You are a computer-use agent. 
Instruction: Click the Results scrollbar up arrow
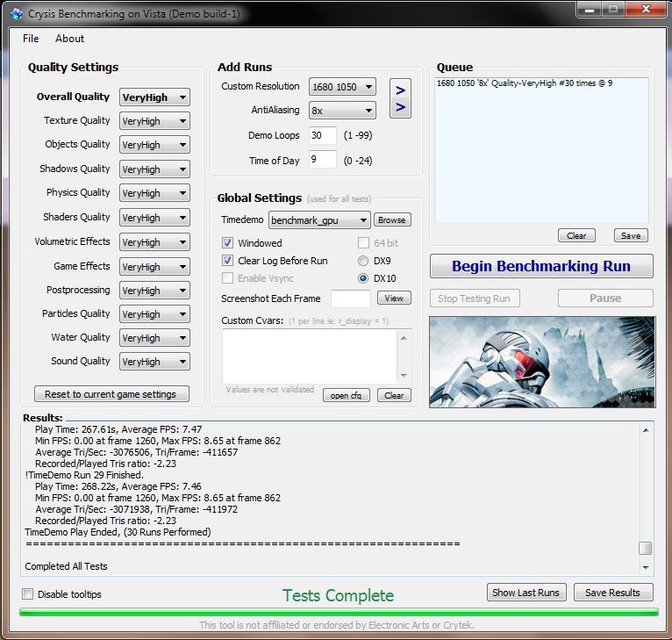pyautogui.click(x=646, y=430)
